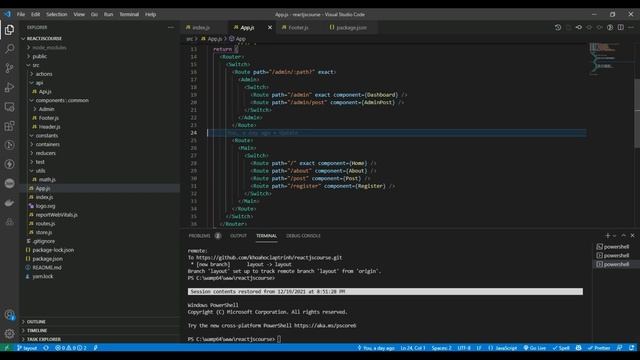640x360 pixels.
Task: Click the editor vertical scrollbar
Action: 637,112
